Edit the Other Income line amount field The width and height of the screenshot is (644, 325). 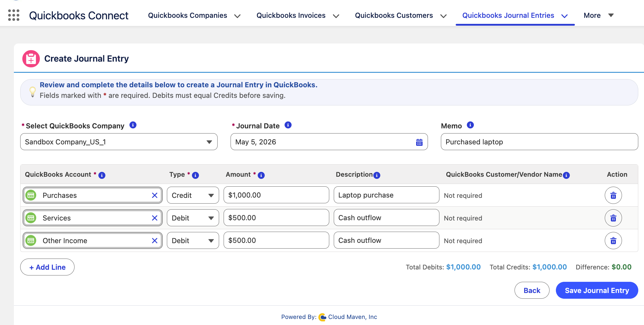(276, 240)
